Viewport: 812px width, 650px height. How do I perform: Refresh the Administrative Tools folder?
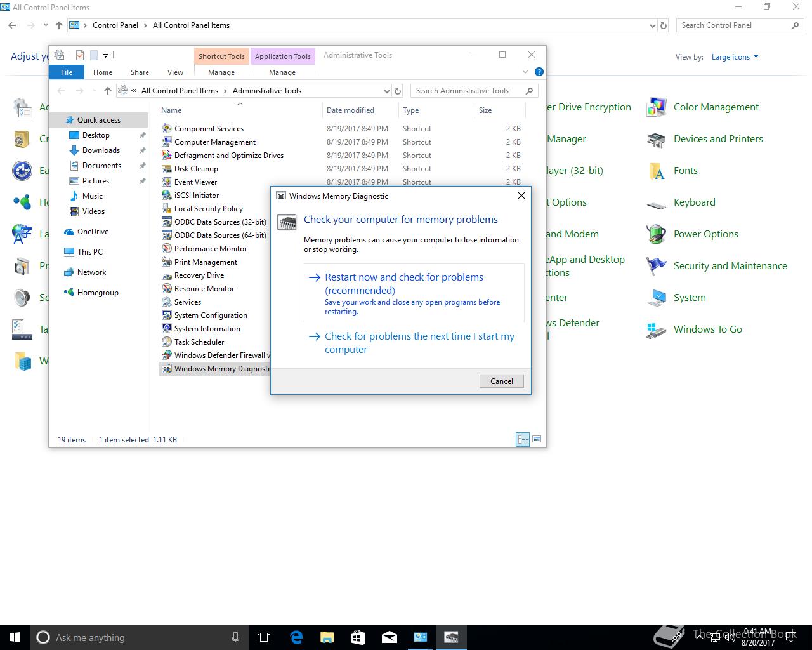tap(398, 91)
